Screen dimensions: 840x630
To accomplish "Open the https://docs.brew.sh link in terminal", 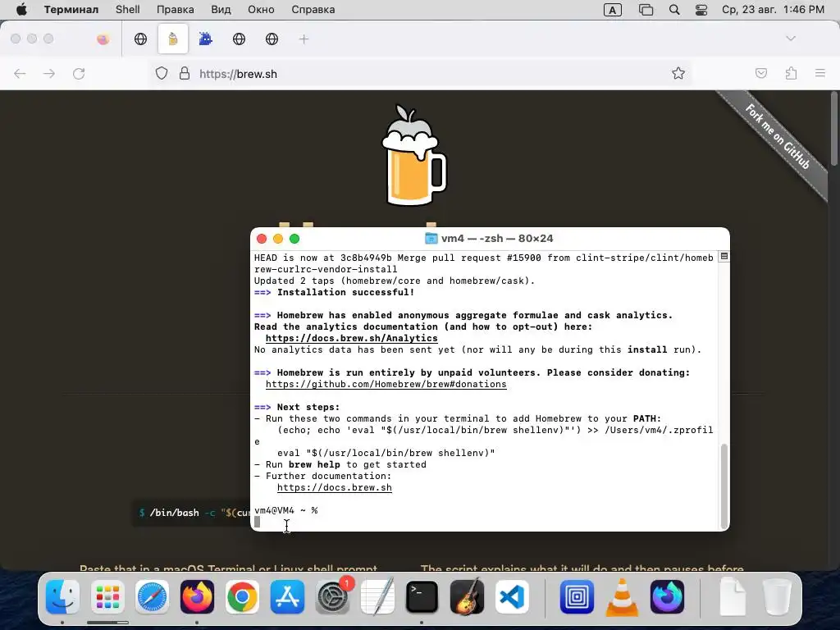I will 335,488.
